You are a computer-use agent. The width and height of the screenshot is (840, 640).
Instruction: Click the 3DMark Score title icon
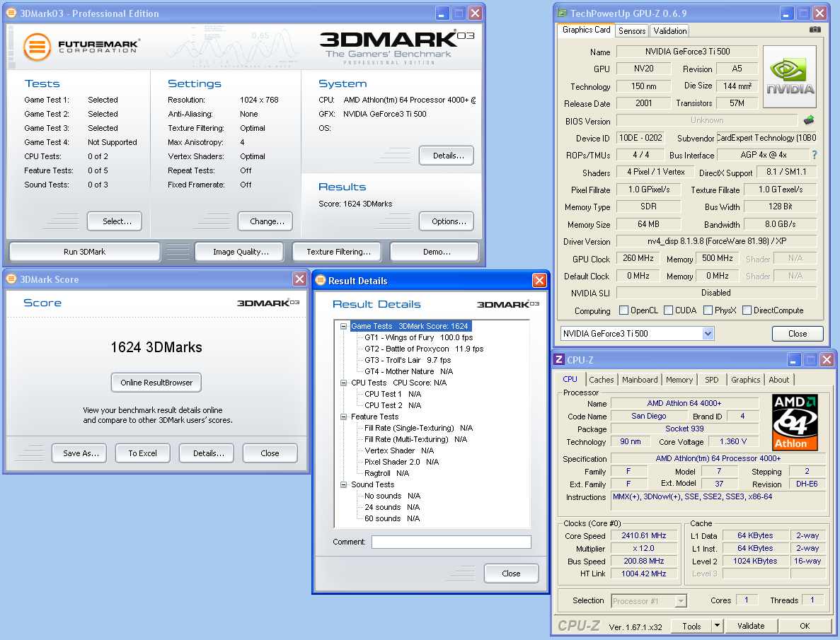coord(11,279)
